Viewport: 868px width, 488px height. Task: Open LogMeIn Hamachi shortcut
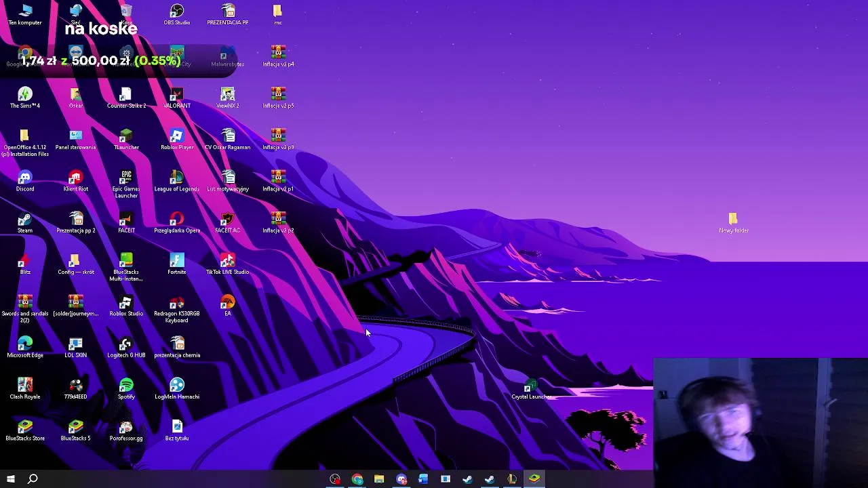coord(177,388)
